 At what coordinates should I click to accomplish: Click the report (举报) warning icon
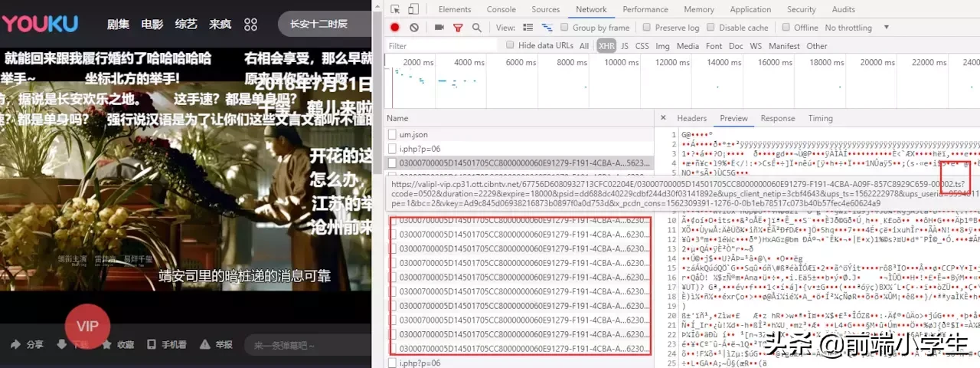[x=206, y=345]
